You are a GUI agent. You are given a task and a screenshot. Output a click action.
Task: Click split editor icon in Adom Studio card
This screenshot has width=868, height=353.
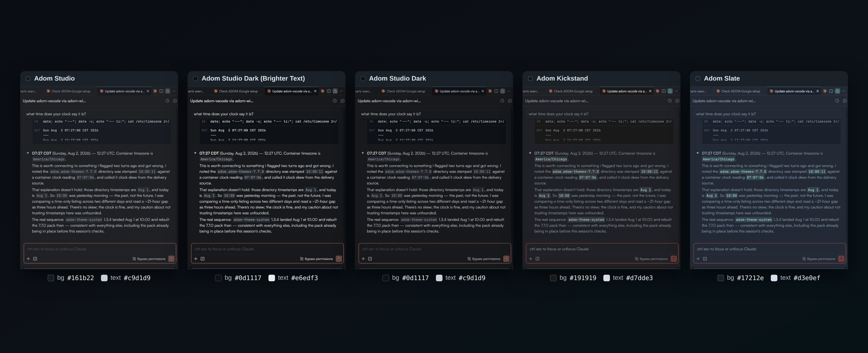click(x=161, y=91)
